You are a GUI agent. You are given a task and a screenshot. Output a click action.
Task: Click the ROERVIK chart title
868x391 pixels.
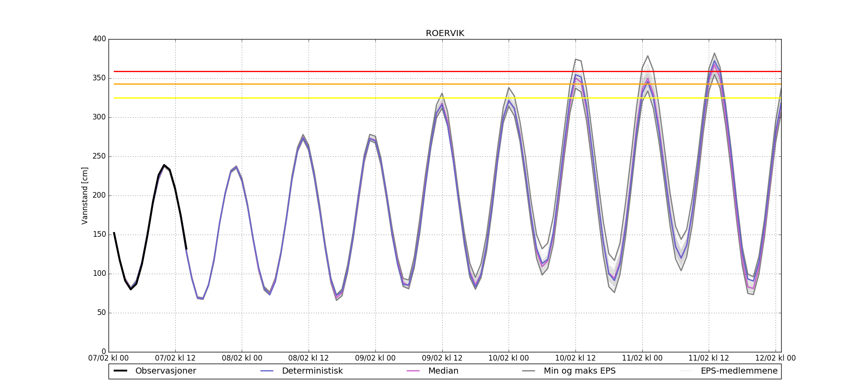pos(445,33)
